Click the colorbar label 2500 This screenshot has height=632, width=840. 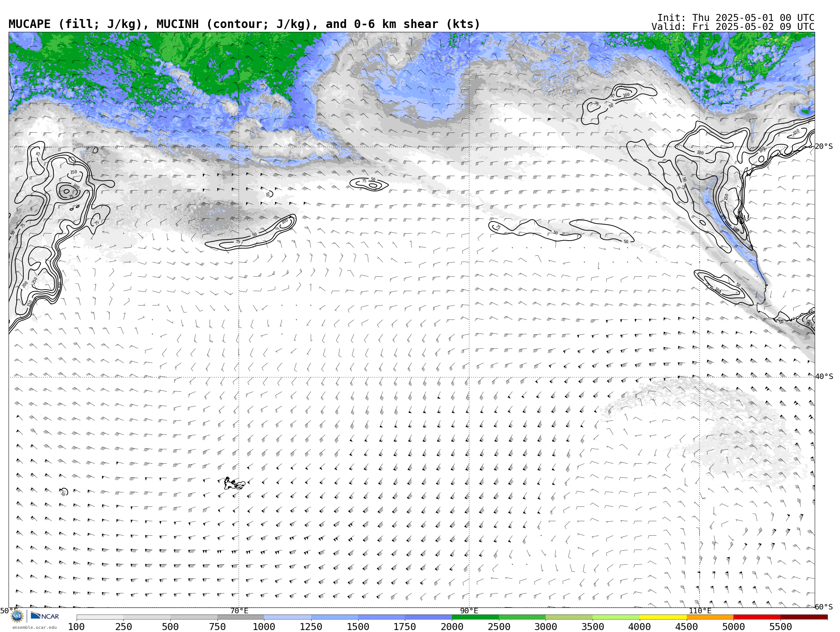point(499,627)
